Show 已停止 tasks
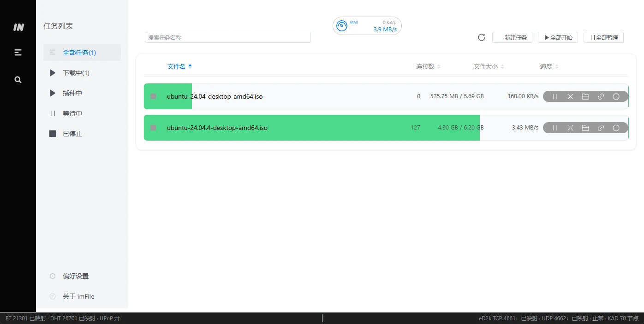The image size is (644, 324). tap(82, 134)
